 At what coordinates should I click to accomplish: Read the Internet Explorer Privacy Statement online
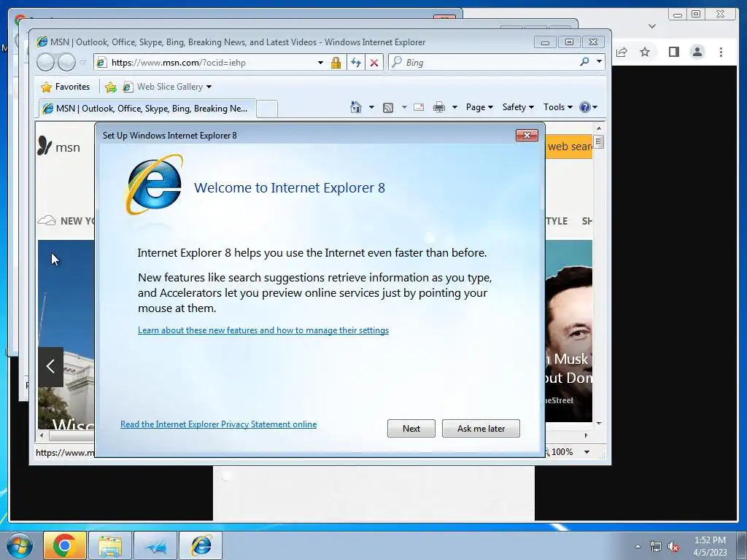(218, 424)
